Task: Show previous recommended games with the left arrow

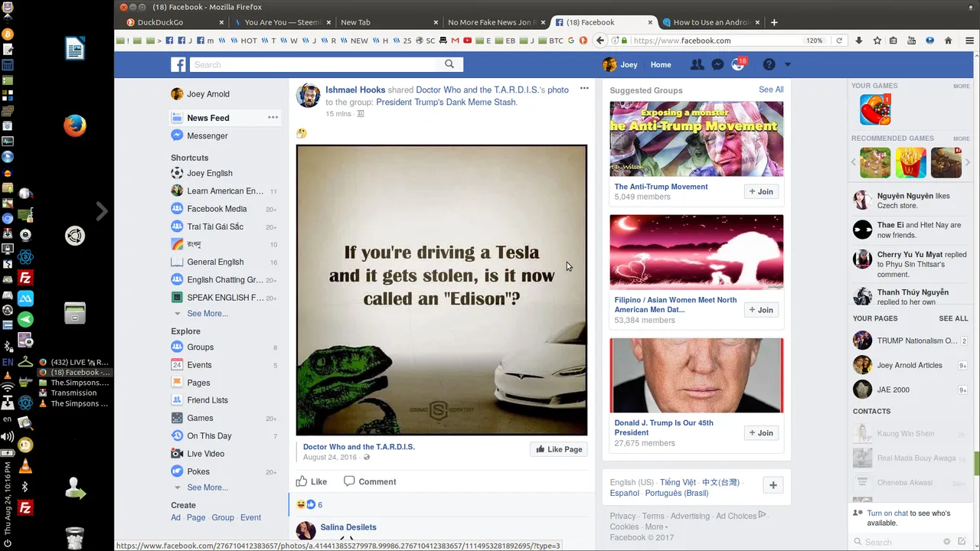Action: pos(854,162)
